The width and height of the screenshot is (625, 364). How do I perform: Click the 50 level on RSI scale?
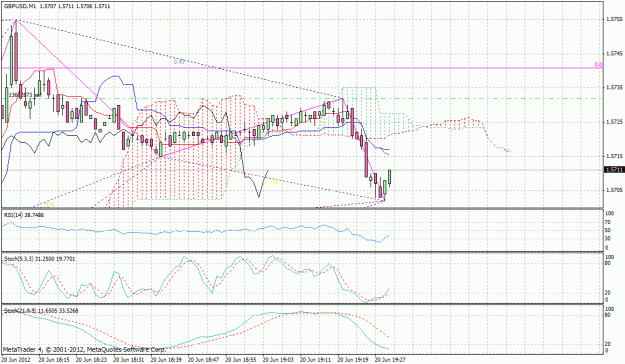point(608,230)
